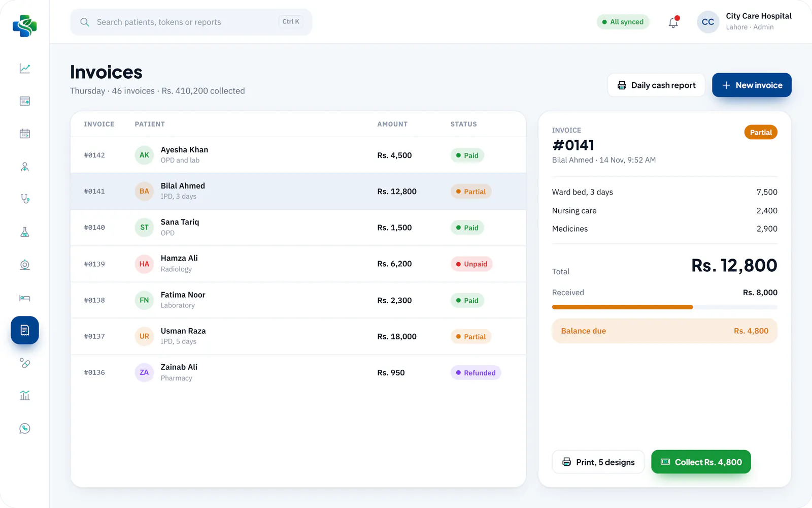Select the active invoices receipt icon
Screen dimensions: 812x508
25,330
